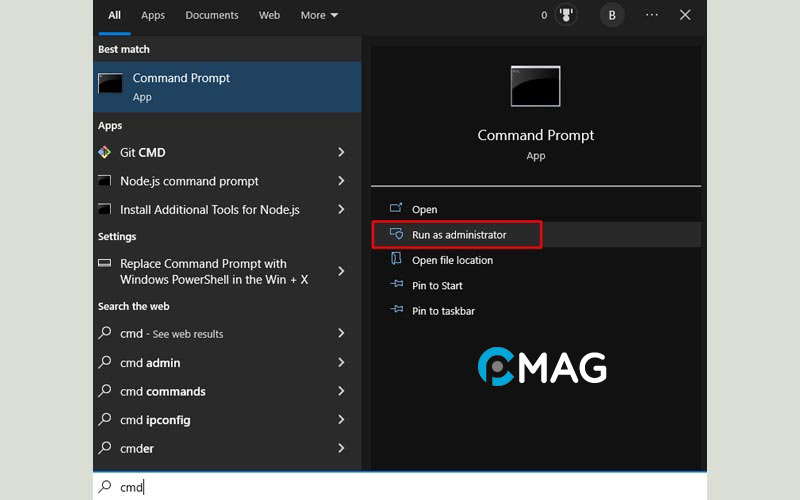Expand the cmd ipconfig suggestion arrow
Screen dimensions: 800x500
[341, 420]
